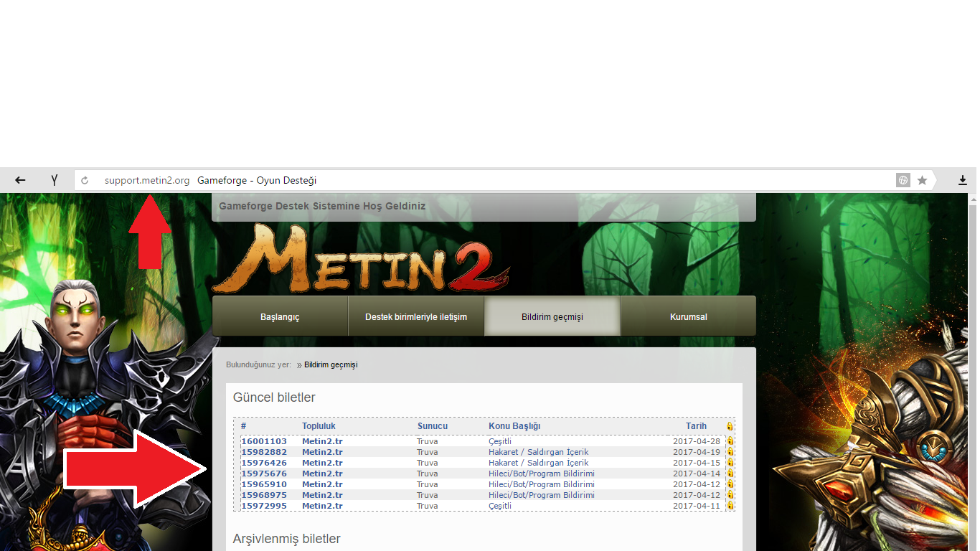Bookmark the page with the star icon
This screenshot has height=551, width=980.
coord(922,180)
